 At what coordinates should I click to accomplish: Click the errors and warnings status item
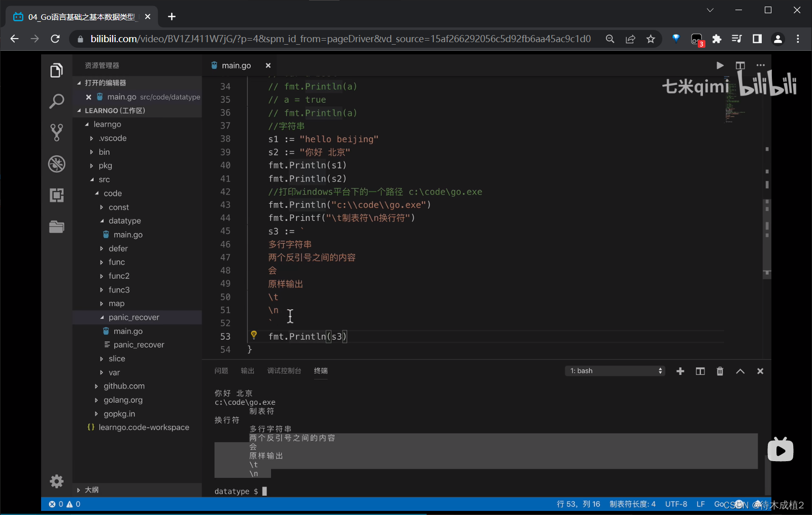point(64,504)
